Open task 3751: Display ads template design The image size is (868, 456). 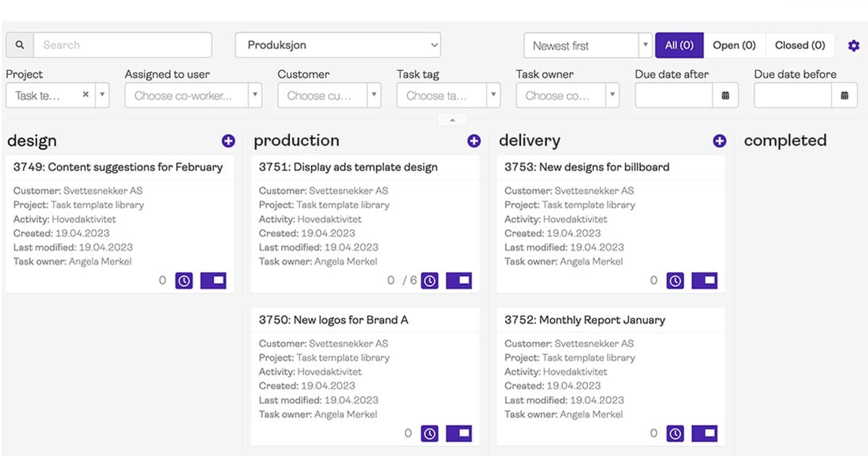pos(349,167)
